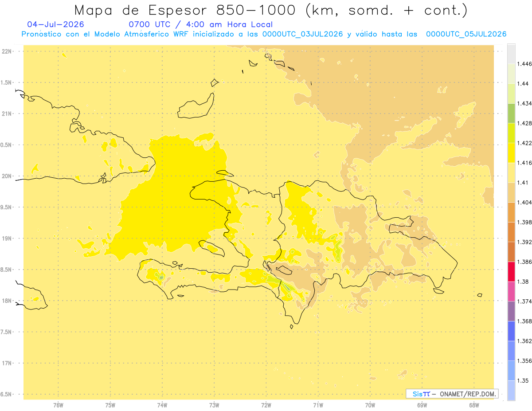Select the grey colorbar segment above 1.446
The width and height of the screenshot is (532, 411).
511,54
